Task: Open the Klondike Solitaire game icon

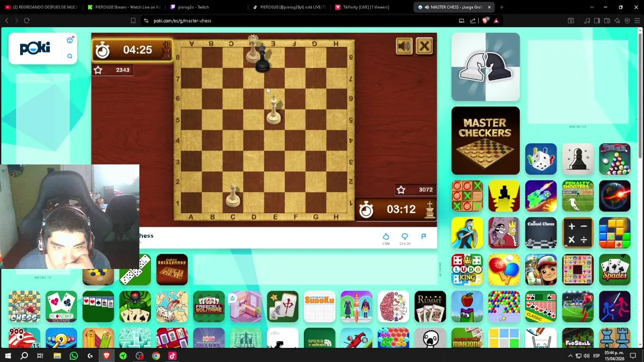Action: pyautogui.click(x=61, y=307)
